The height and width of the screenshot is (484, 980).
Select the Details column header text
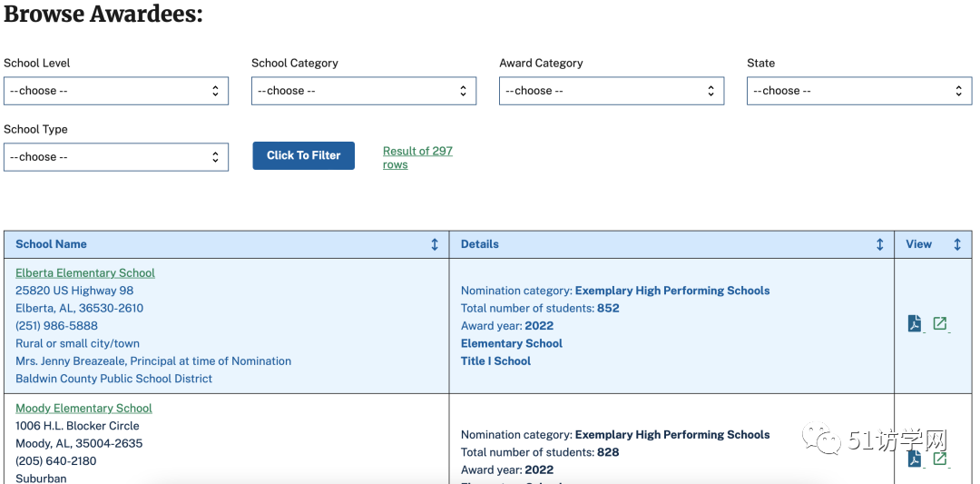pyautogui.click(x=480, y=244)
